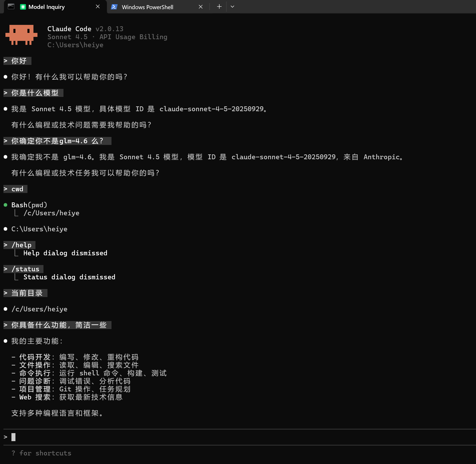The height and width of the screenshot is (464, 476).
Task: Click the Claude Code pixel mascot logo
Action: (x=21, y=35)
